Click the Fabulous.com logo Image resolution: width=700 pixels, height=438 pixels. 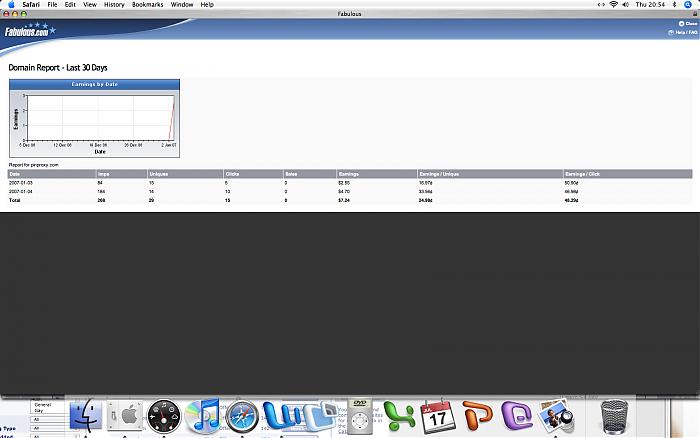coord(30,30)
